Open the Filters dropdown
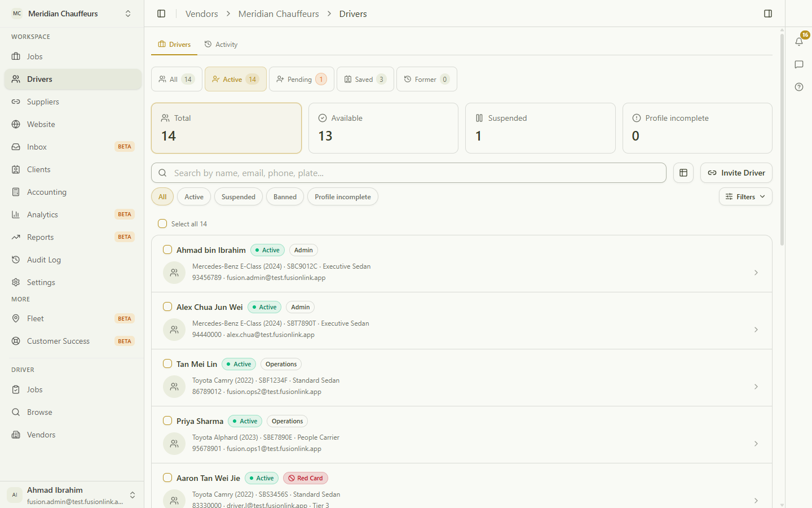The width and height of the screenshot is (812, 508). point(745,196)
